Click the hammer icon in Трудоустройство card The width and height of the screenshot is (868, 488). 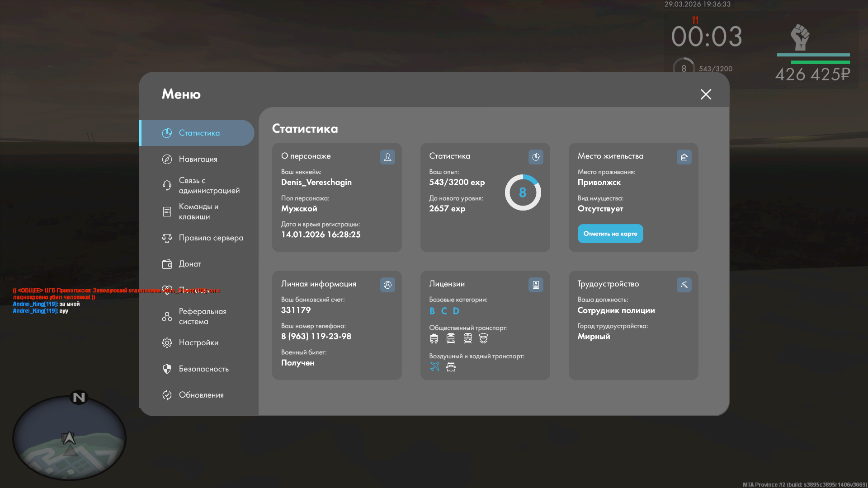click(684, 285)
